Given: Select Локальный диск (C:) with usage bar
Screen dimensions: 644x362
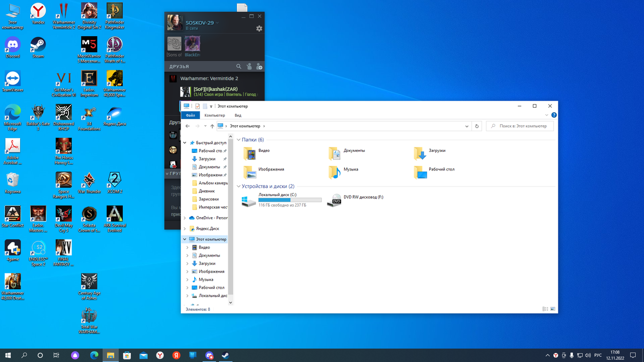Looking at the screenshot, I should pyautogui.click(x=281, y=200).
